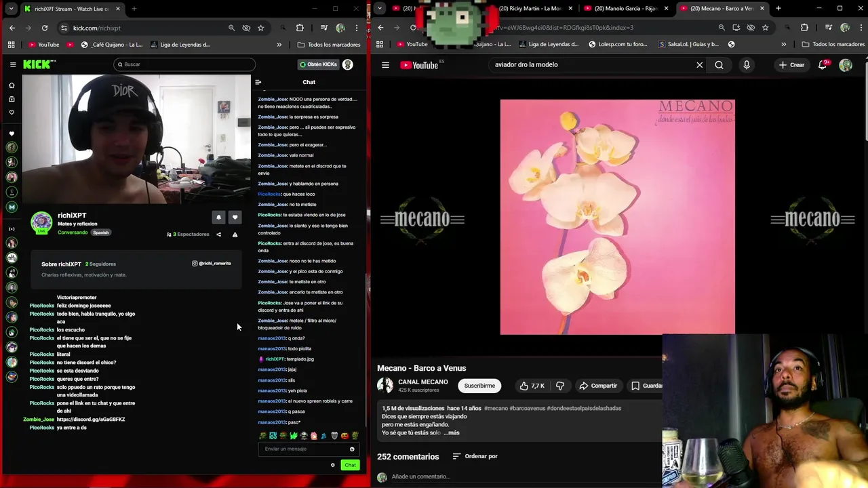The width and height of the screenshot is (868, 488).
Task: Click the discord.gg/aGaG8FKZ link
Action: pyautogui.click(x=91, y=420)
